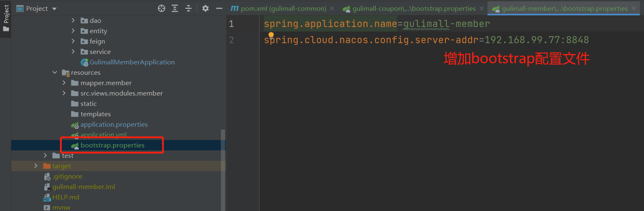Expand the entity folder
The image size is (644, 211).
73,31
